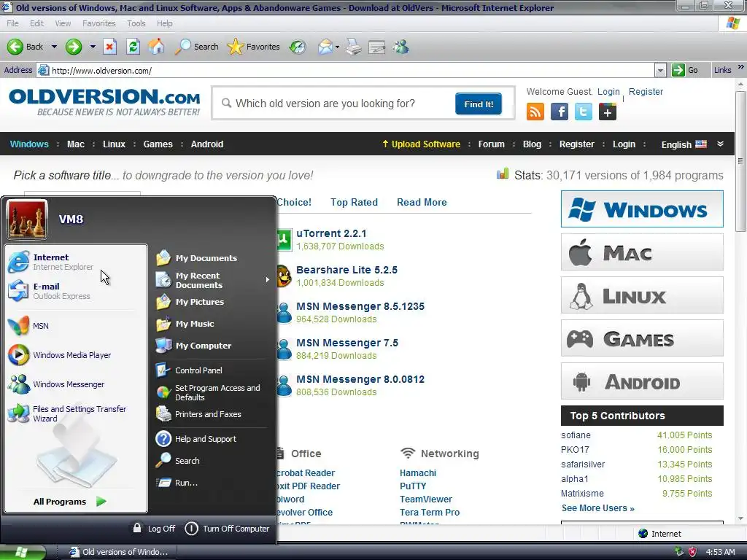Open the Mail button dropdown arrow
747x560 pixels.
337,47
